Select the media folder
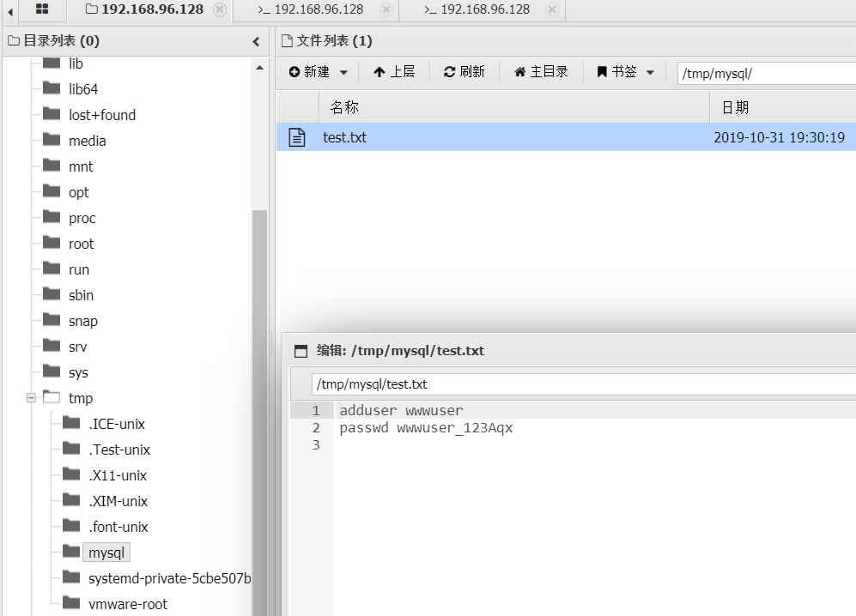 (88, 141)
